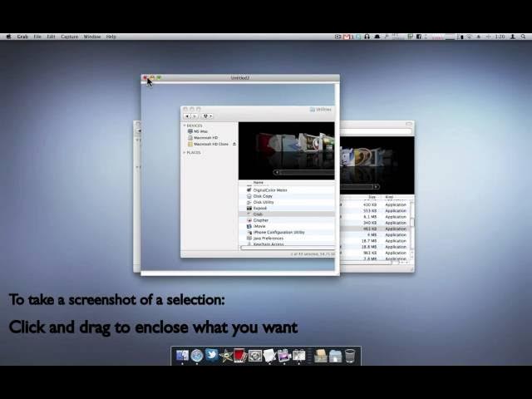
Task: Select Macintosh HD in the sidebar
Action: coord(205,137)
